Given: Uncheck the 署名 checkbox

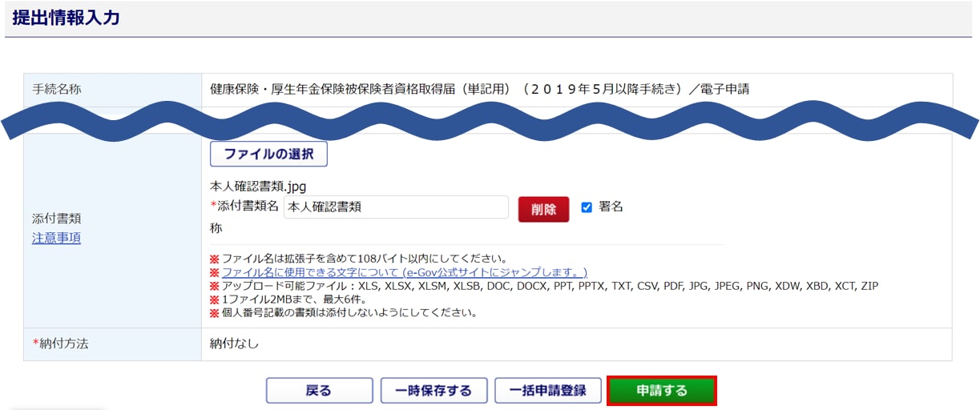Looking at the screenshot, I should [587, 207].
